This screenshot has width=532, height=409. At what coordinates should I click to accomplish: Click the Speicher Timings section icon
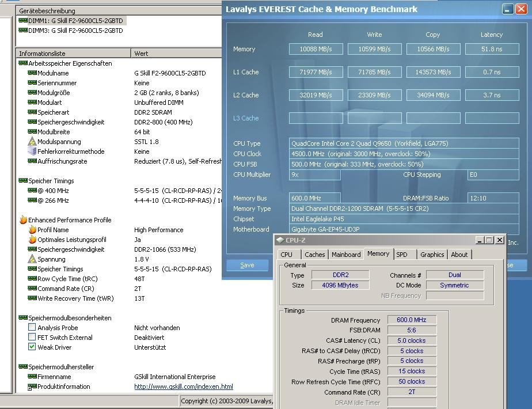(x=22, y=180)
